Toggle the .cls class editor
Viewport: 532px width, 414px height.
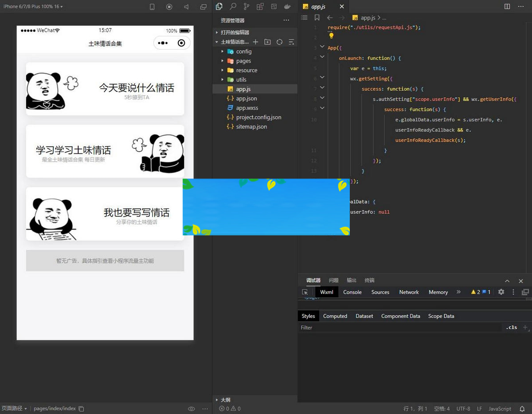point(512,328)
